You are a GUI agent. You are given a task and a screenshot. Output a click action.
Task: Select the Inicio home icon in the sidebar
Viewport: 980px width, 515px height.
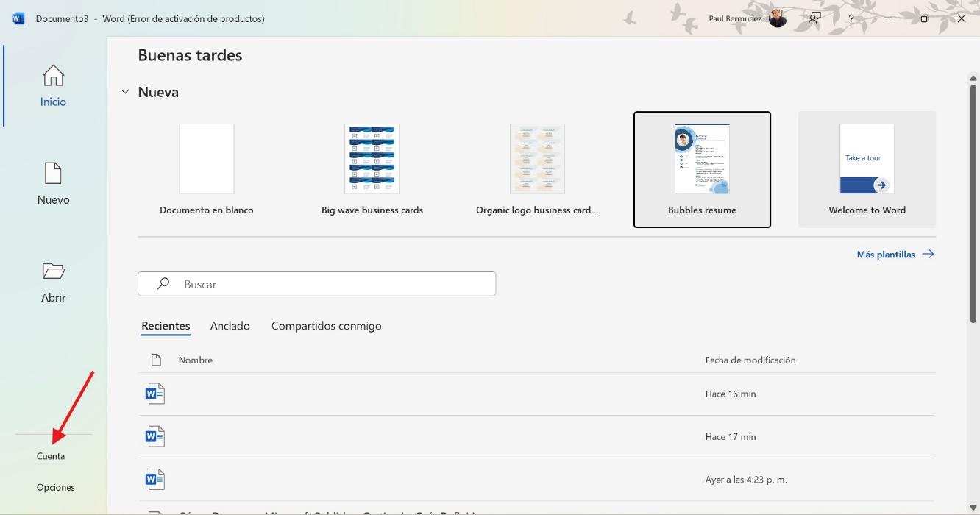pos(52,76)
